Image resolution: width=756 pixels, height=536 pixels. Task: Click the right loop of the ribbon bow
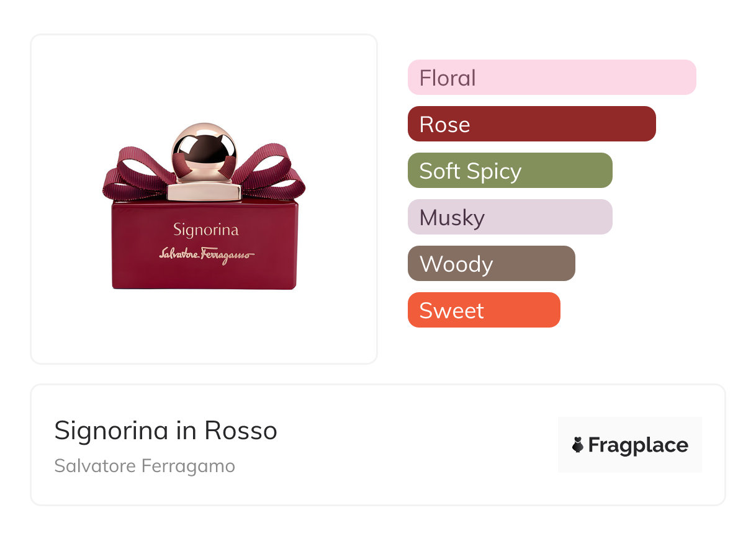click(x=272, y=171)
